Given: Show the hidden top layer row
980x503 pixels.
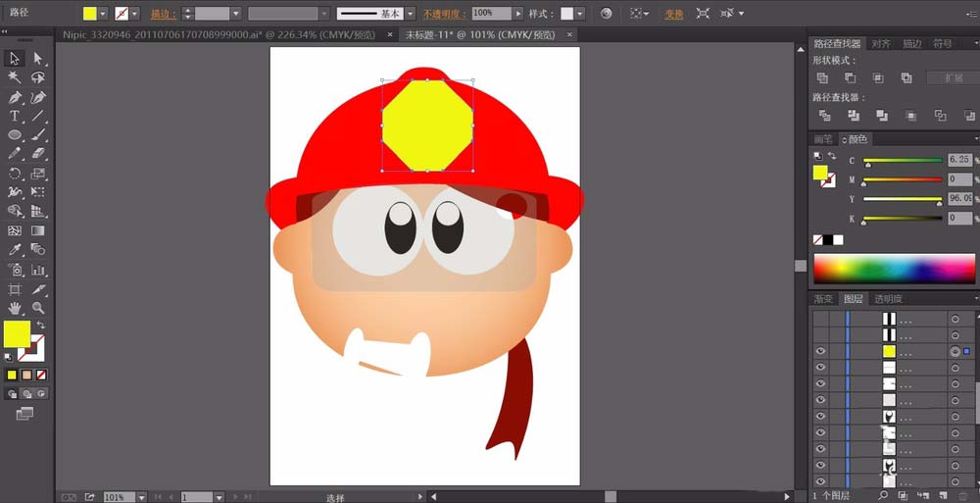Looking at the screenshot, I should [x=820, y=319].
